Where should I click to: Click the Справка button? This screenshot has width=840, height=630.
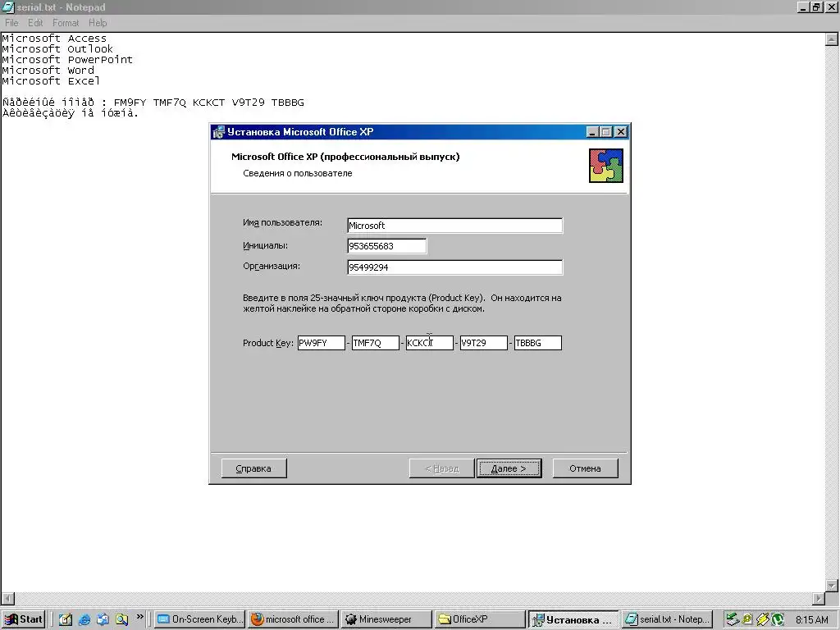pos(253,468)
